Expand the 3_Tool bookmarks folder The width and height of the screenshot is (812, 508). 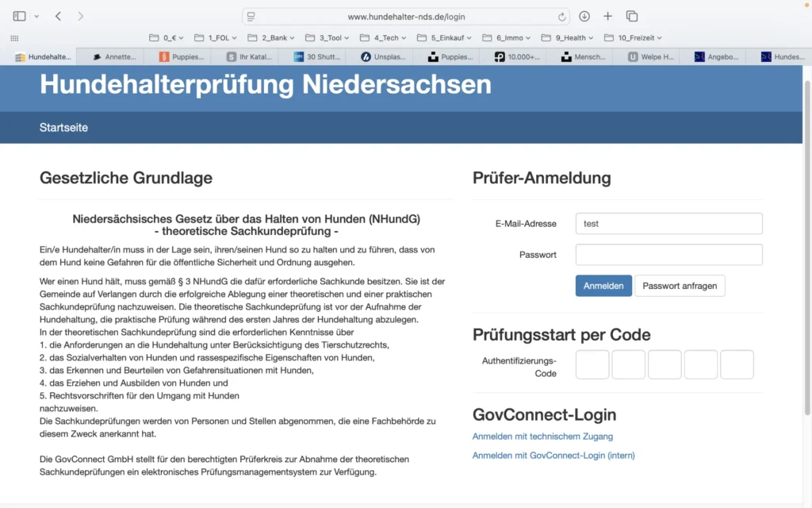point(327,38)
